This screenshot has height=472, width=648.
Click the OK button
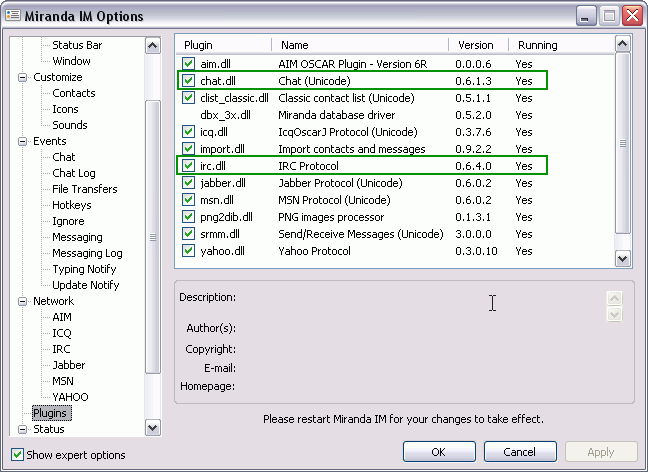tap(439, 452)
